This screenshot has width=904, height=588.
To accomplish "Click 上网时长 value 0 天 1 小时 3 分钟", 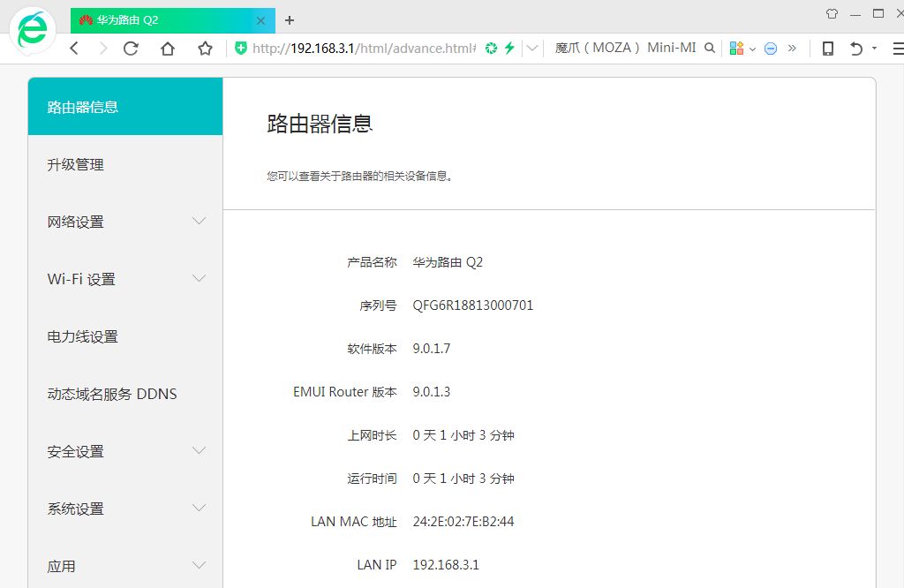I will point(463,435).
